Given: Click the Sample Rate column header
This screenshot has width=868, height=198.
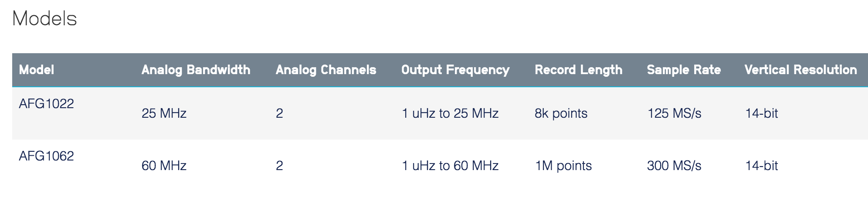Looking at the screenshot, I should pos(684,70).
